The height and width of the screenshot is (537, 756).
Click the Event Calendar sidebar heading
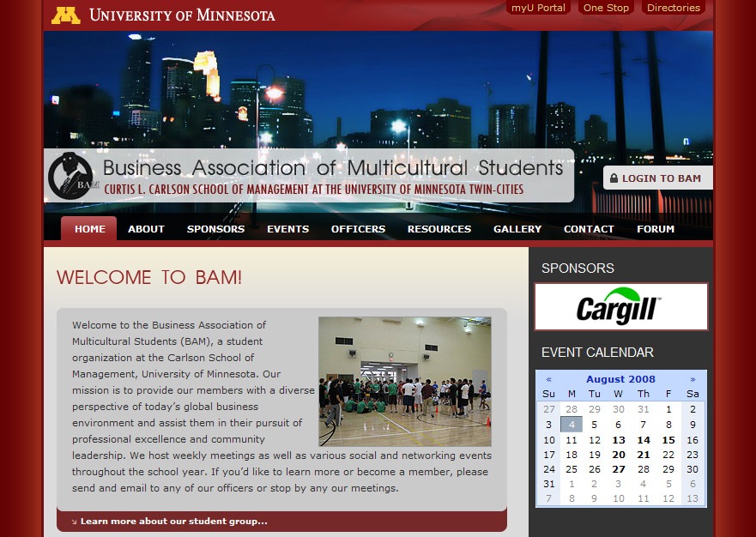[597, 353]
